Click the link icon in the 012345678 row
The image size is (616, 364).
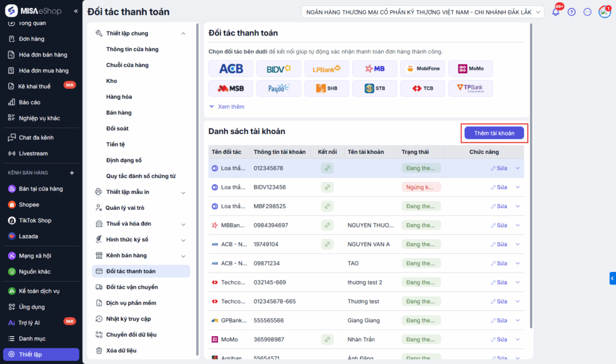tap(327, 168)
